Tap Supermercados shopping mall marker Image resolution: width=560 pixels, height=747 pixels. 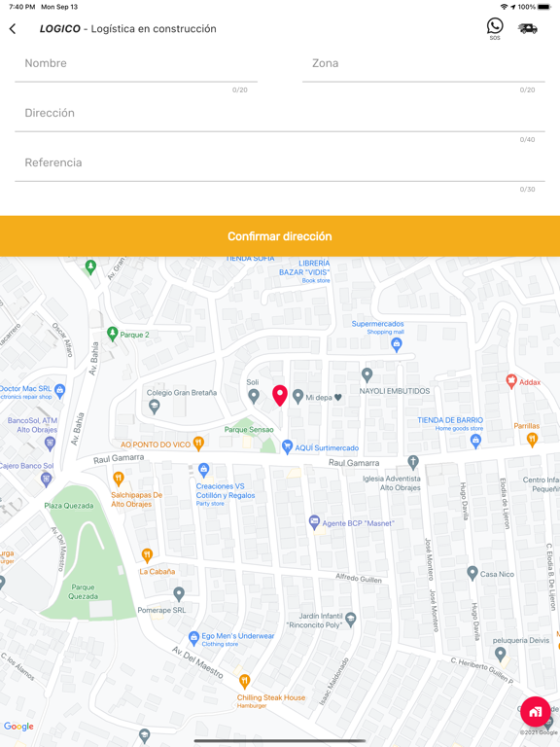click(x=397, y=344)
